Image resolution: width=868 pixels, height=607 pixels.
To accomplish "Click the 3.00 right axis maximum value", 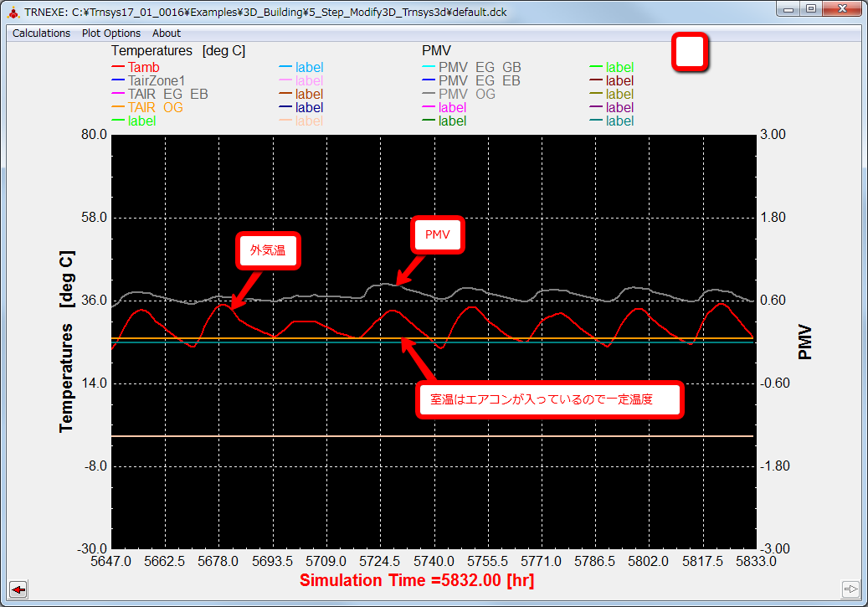I will (773, 135).
